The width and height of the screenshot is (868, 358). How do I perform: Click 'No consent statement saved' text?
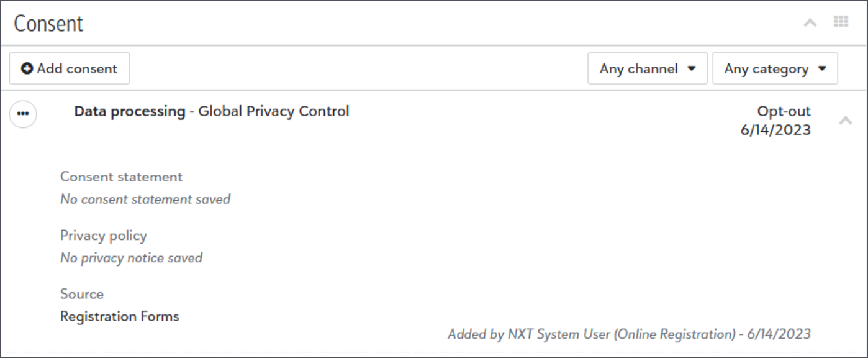[145, 199]
